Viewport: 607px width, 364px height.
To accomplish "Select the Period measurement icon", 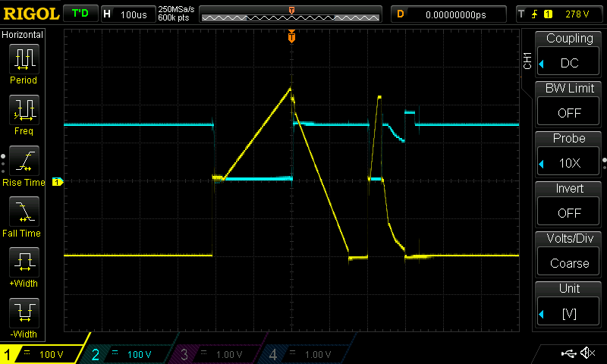I will (24, 59).
